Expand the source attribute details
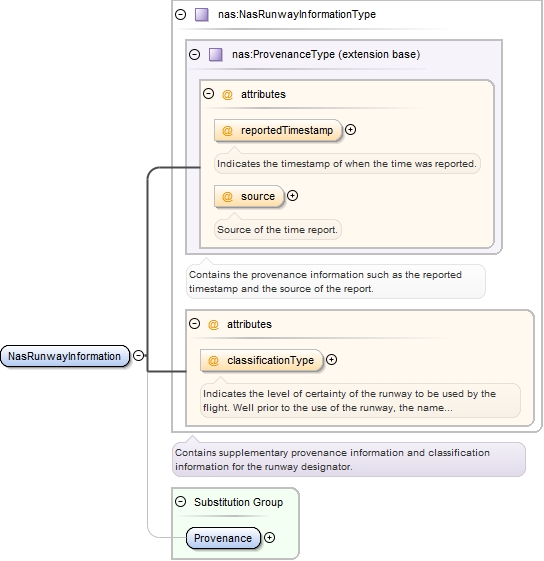 point(292,195)
